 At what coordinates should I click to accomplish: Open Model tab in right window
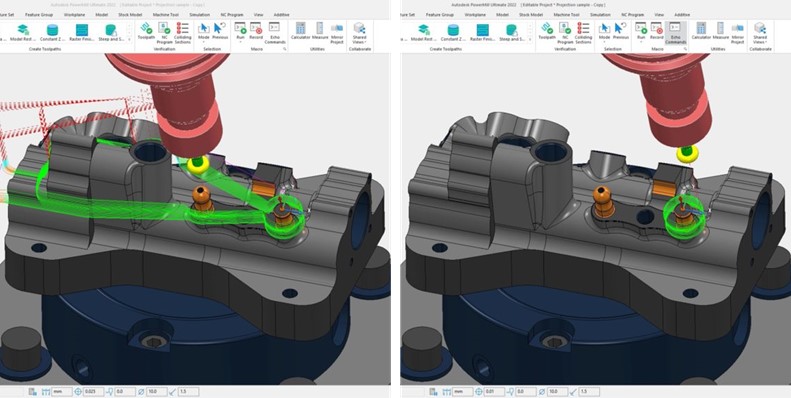click(502, 15)
